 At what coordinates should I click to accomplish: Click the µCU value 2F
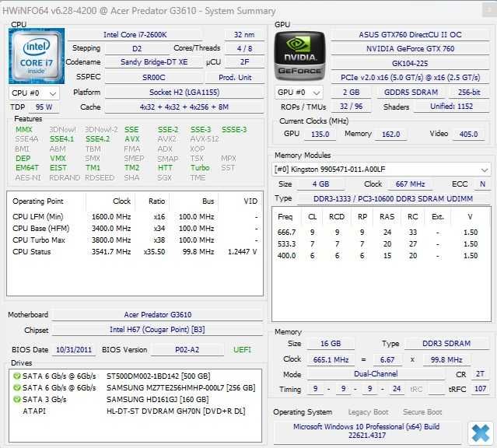click(x=244, y=62)
